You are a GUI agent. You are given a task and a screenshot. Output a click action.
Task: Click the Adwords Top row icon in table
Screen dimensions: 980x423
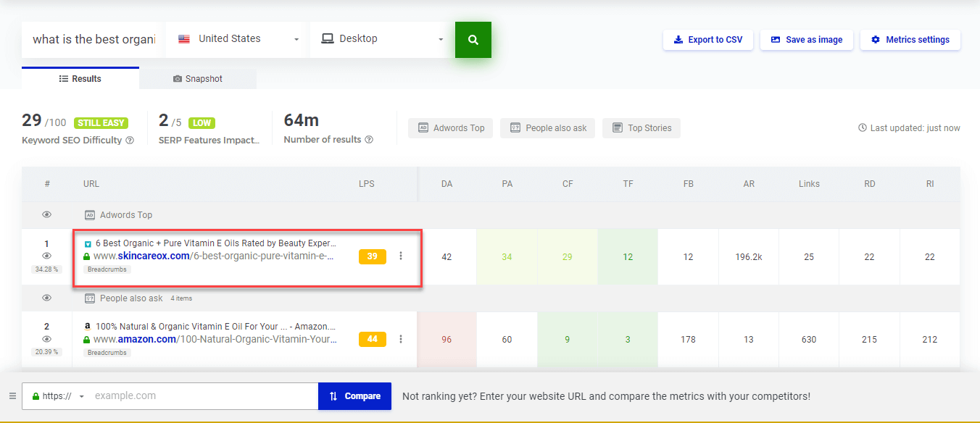90,215
